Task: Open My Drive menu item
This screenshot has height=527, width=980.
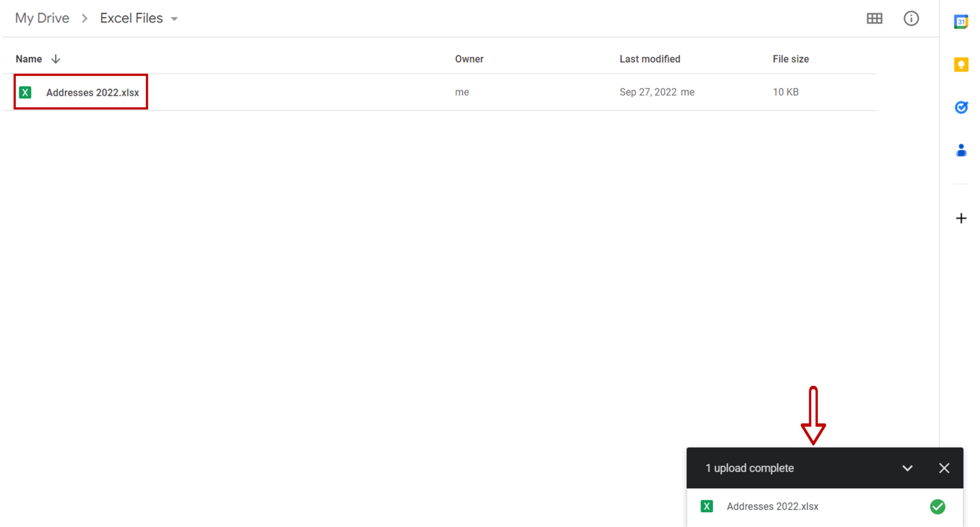Action: tap(42, 18)
